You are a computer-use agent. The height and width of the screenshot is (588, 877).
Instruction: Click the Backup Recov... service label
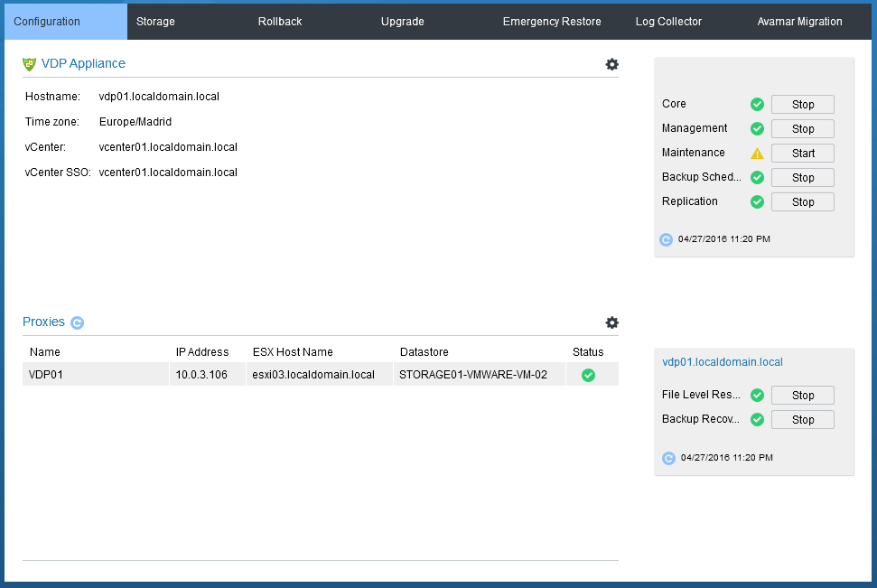coord(700,419)
